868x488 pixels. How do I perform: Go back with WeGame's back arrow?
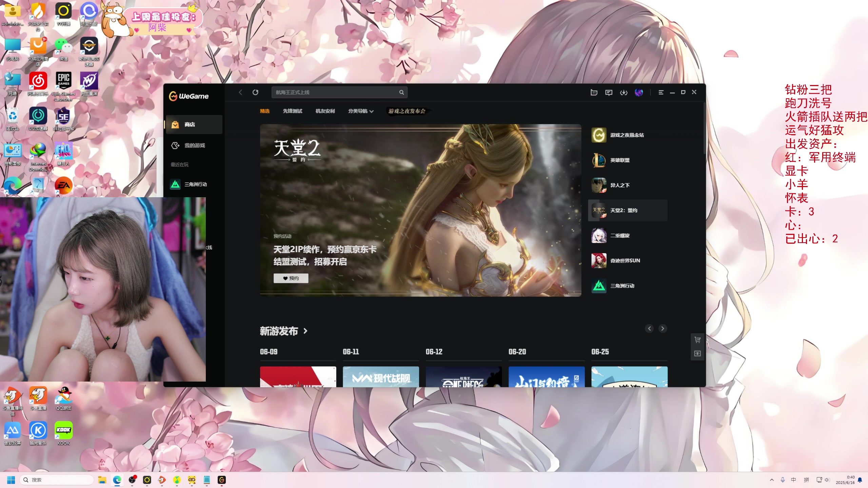tap(240, 92)
